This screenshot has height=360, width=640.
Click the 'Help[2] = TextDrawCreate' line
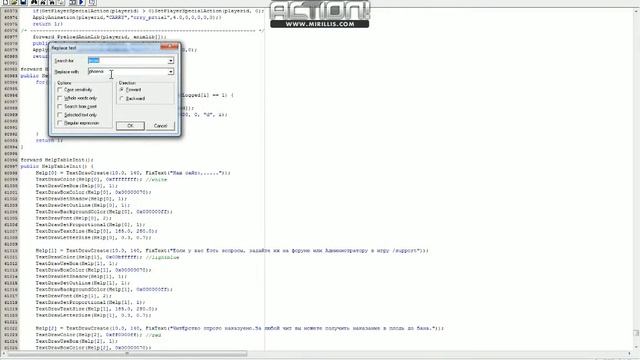click(x=240, y=328)
